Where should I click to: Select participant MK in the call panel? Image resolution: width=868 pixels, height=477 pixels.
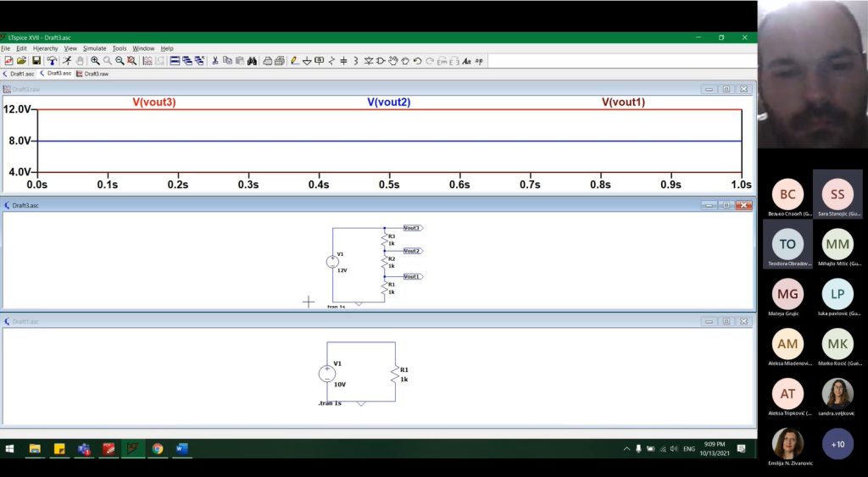(837, 344)
